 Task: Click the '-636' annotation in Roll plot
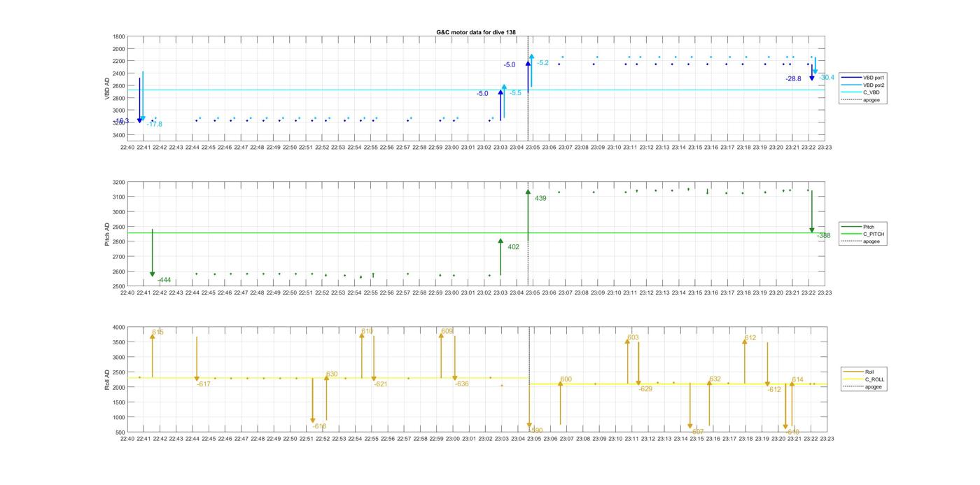pyautogui.click(x=462, y=384)
